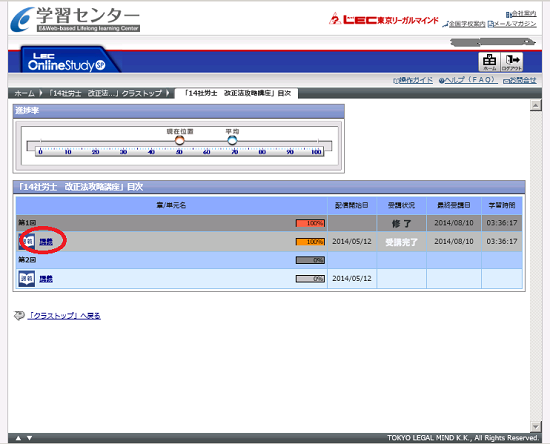
Task: Click the 学習時間 column header
Action: tap(502, 206)
